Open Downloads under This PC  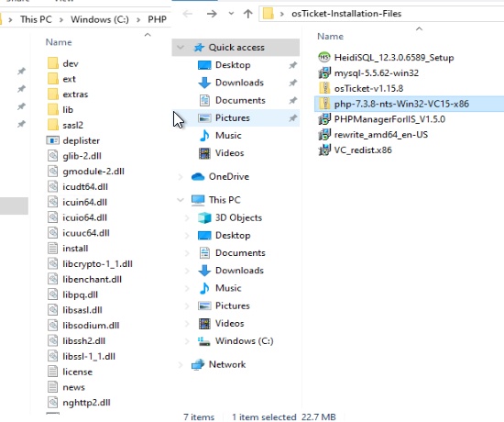(239, 271)
